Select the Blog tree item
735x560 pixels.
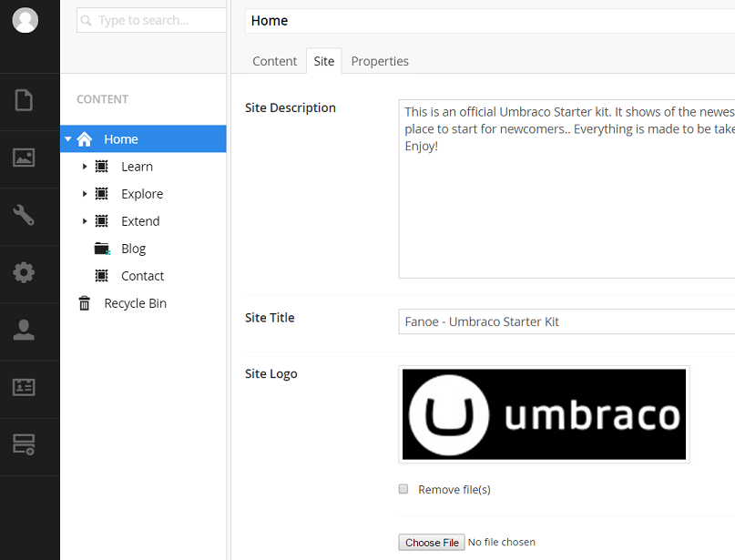133,249
